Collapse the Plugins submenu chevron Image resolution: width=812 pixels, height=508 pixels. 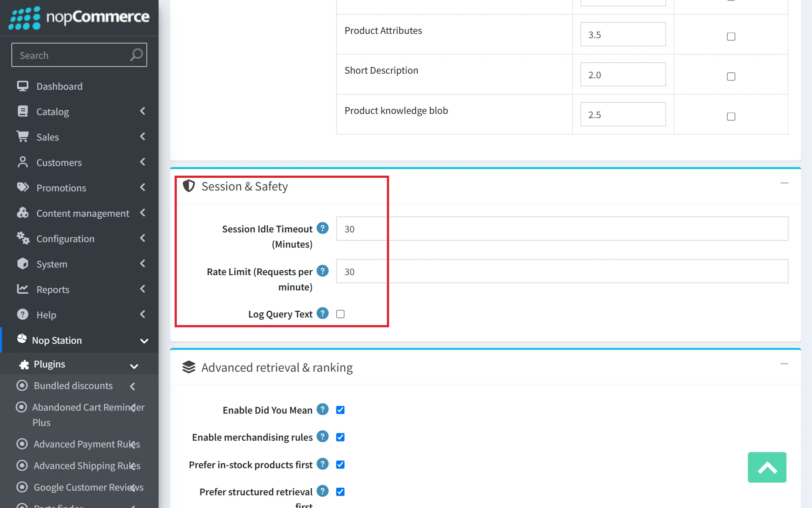134,366
